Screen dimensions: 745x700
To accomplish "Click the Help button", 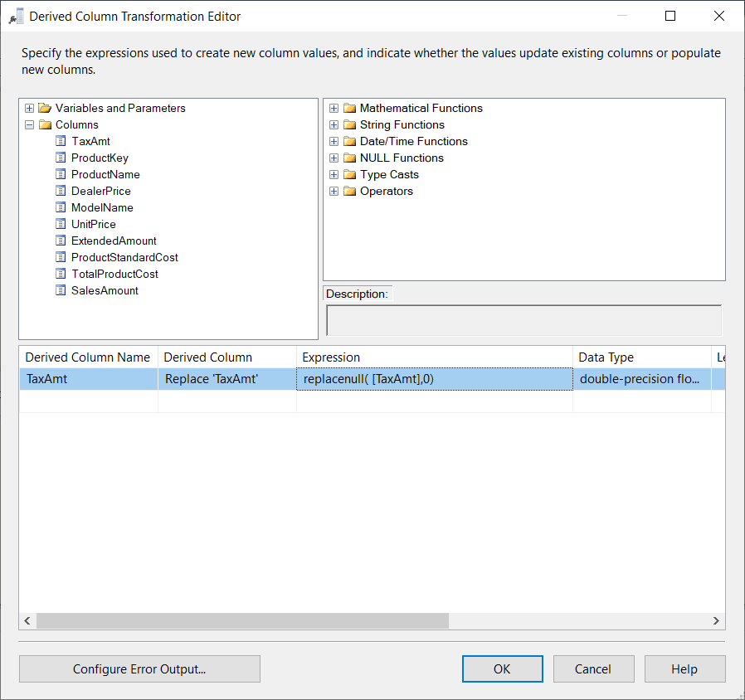I will coord(684,669).
